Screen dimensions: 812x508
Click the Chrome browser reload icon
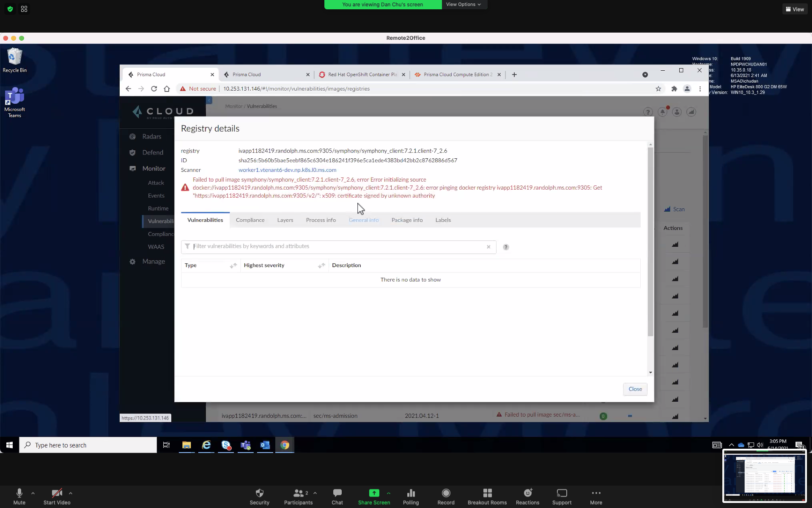154,89
